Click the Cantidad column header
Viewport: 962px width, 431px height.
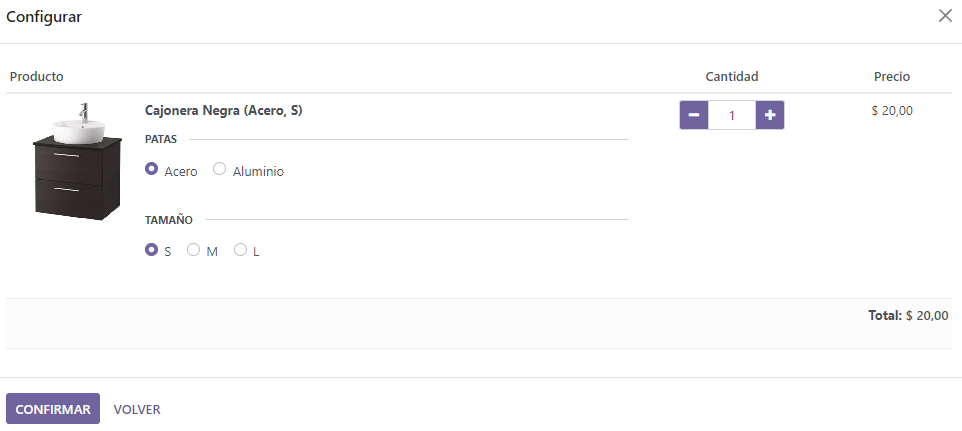coord(732,76)
